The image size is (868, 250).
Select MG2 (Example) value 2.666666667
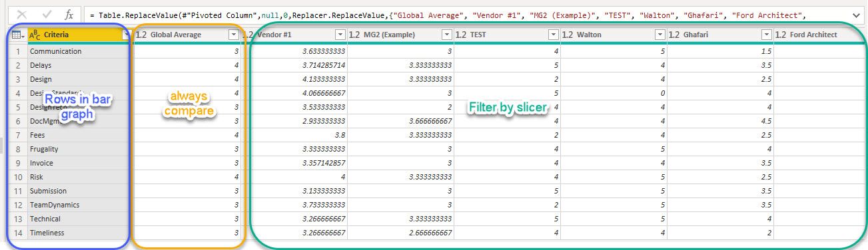[x=400, y=233]
